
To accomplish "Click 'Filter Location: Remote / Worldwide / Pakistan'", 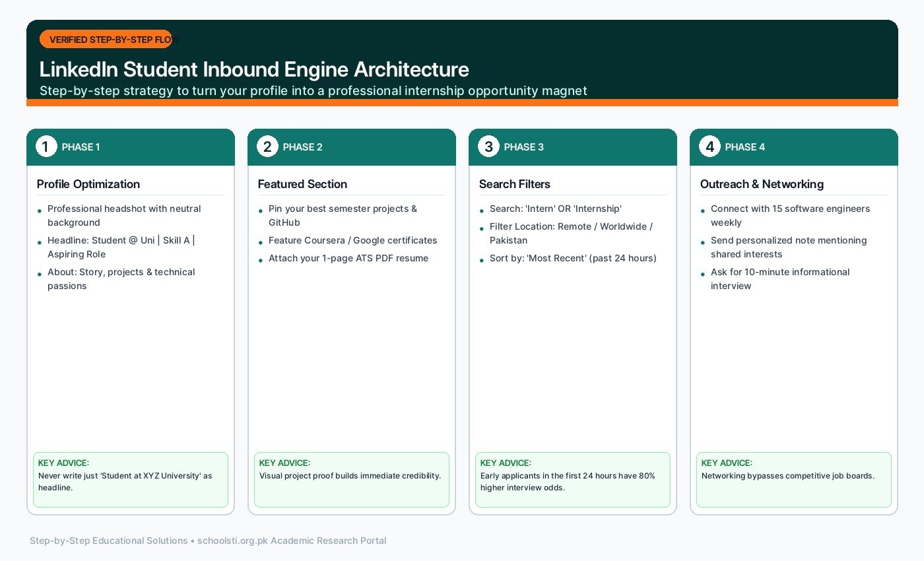I will point(571,234).
